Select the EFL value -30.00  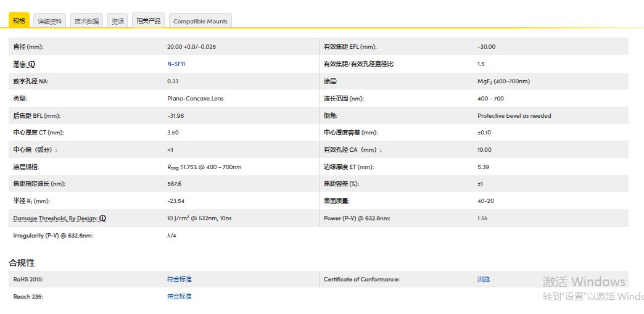pyautogui.click(x=486, y=47)
